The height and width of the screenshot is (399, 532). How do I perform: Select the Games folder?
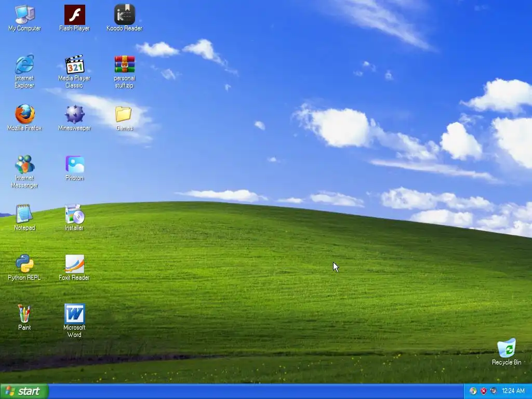(x=124, y=118)
